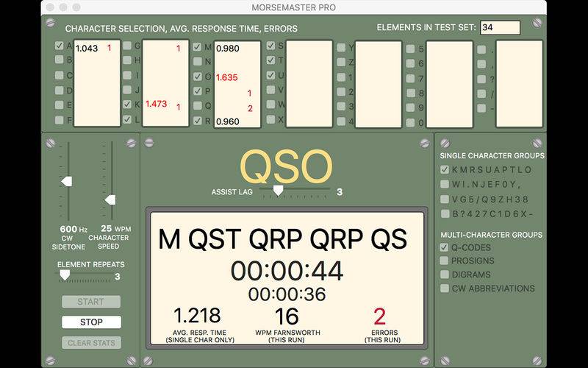Enable the letter Z checkbox
The image size is (588, 368).
coord(341,62)
